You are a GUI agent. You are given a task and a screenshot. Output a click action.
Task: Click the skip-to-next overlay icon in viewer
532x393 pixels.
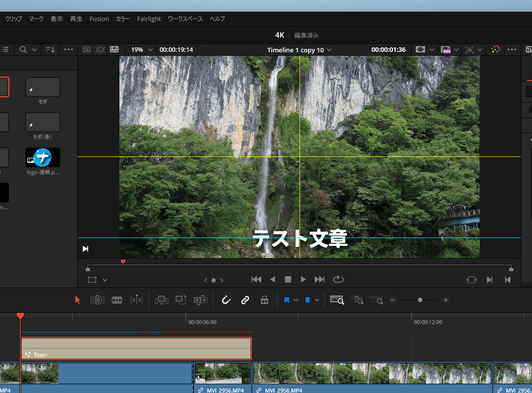click(x=86, y=249)
